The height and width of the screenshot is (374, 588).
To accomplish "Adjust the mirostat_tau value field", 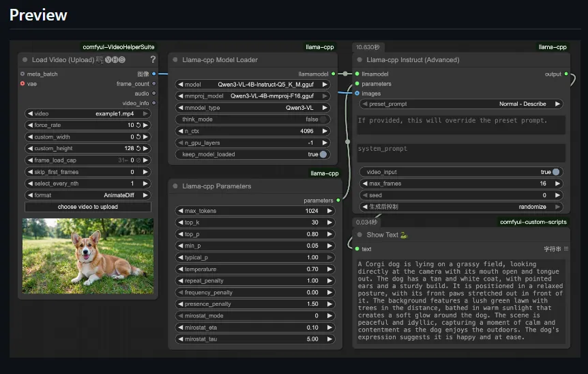I will pyautogui.click(x=255, y=339).
